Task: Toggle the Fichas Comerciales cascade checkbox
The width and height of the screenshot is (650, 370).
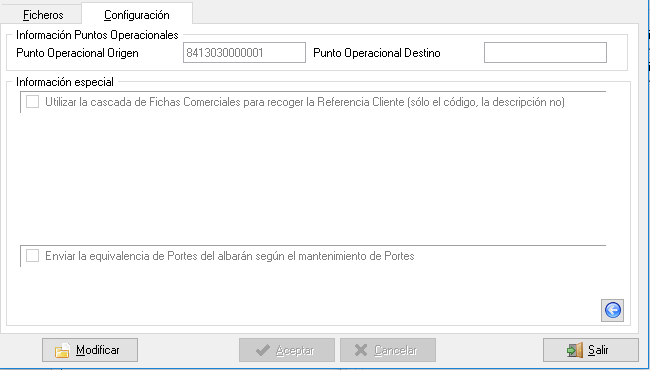Action: tap(32, 102)
